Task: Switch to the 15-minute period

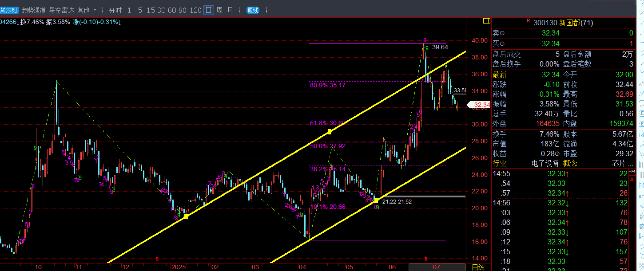Action: tap(151, 10)
